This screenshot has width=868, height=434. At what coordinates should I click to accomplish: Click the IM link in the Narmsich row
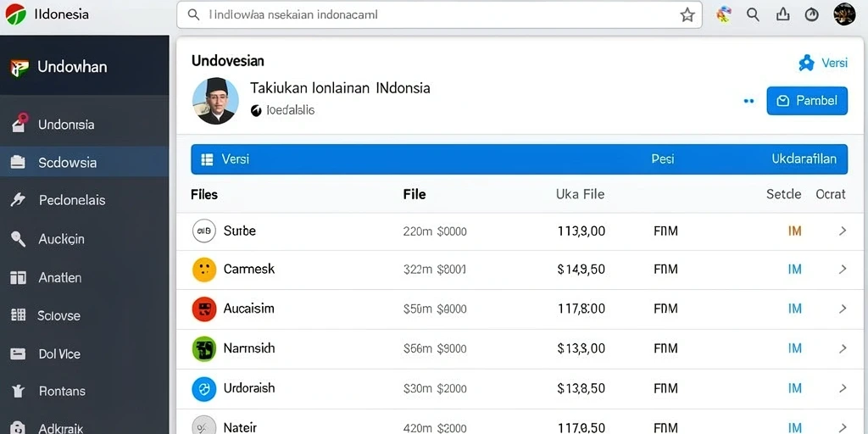[794, 348]
